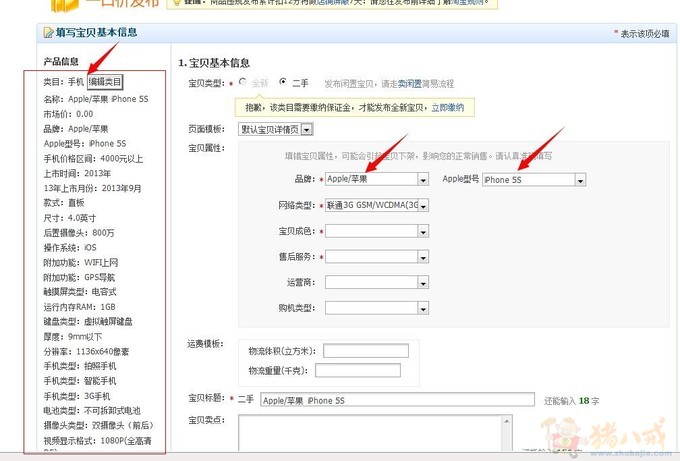Click the 手机类型: 3G手机 text
The image size is (680, 461).
(77, 396)
